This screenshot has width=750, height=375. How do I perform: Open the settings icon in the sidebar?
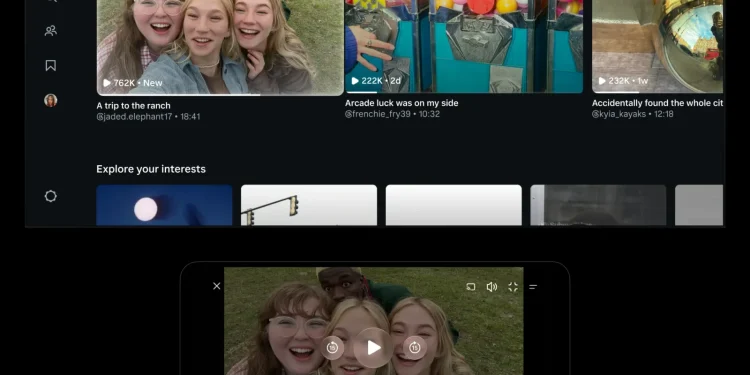point(51,196)
